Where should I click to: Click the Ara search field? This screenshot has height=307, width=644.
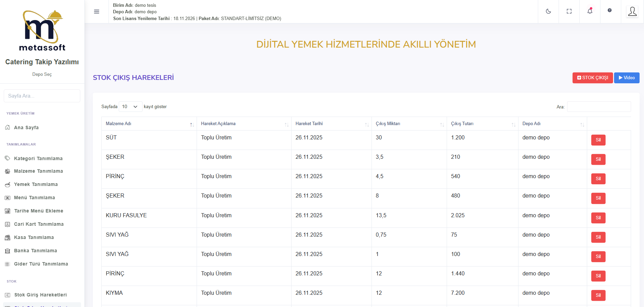(599, 107)
